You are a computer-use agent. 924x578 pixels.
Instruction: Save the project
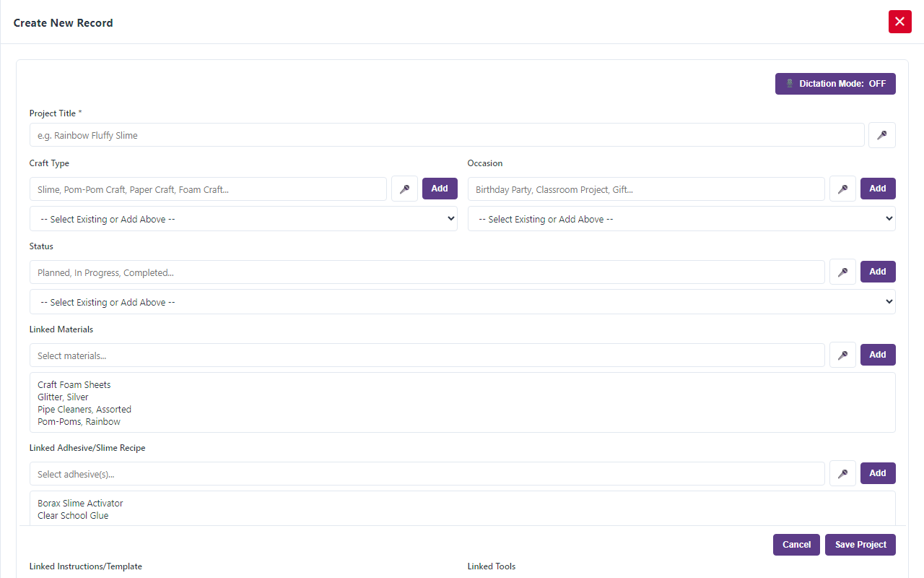[x=860, y=545]
